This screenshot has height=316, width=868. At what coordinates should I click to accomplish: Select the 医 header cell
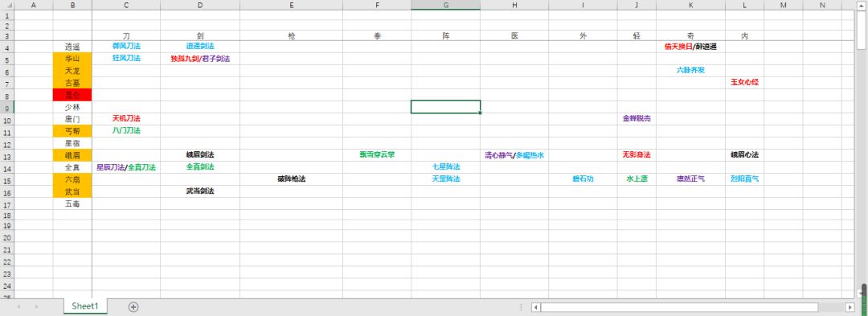(x=514, y=35)
